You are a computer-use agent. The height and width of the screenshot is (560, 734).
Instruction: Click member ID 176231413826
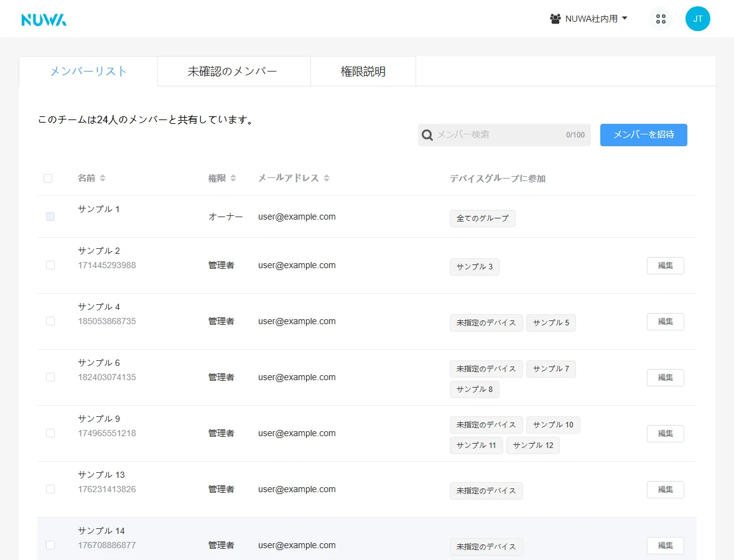(107, 489)
